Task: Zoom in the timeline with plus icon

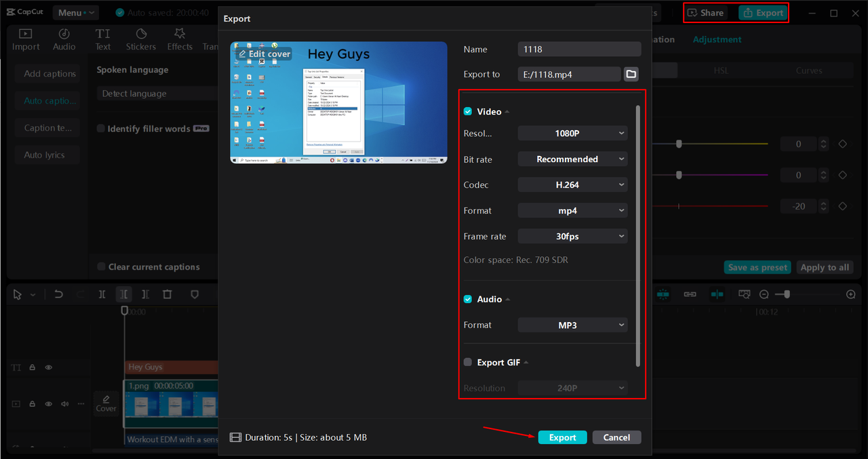Action: click(x=851, y=294)
